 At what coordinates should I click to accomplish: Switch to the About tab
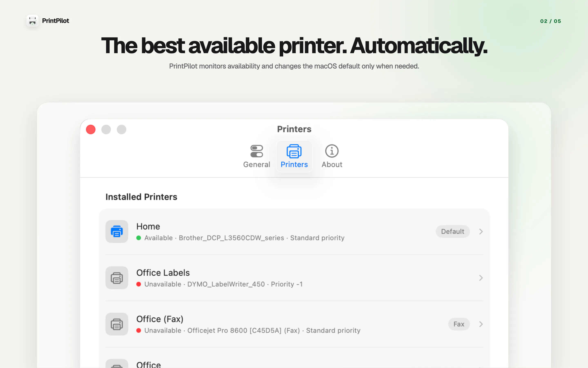pyautogui.click(x=332, y=156)
